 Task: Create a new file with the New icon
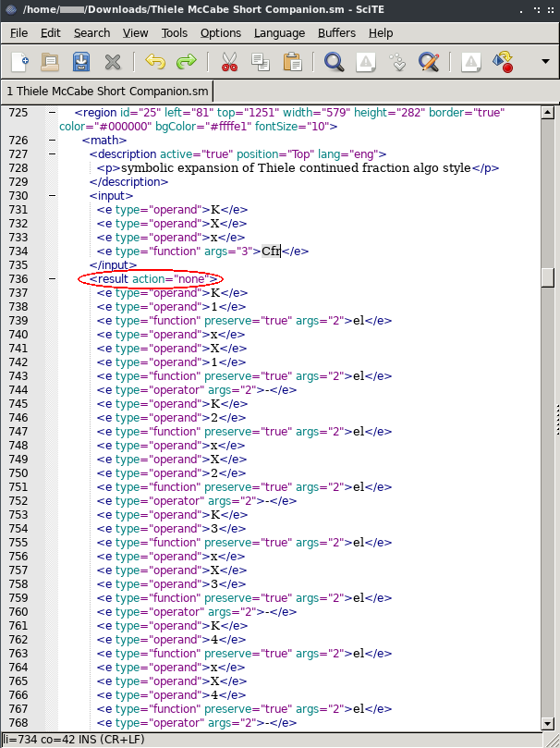[20, 62]
